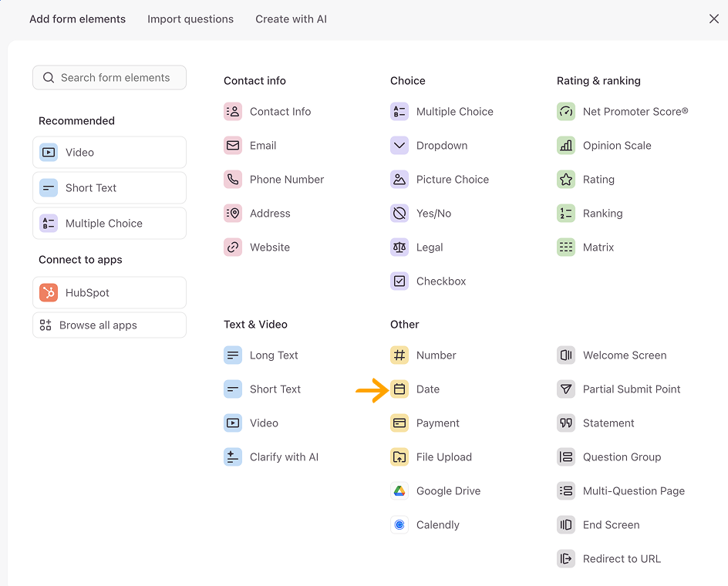Screen dimensions: 728x586
Task: Click the search magnifier icon
Action: [x=49, y=78]
